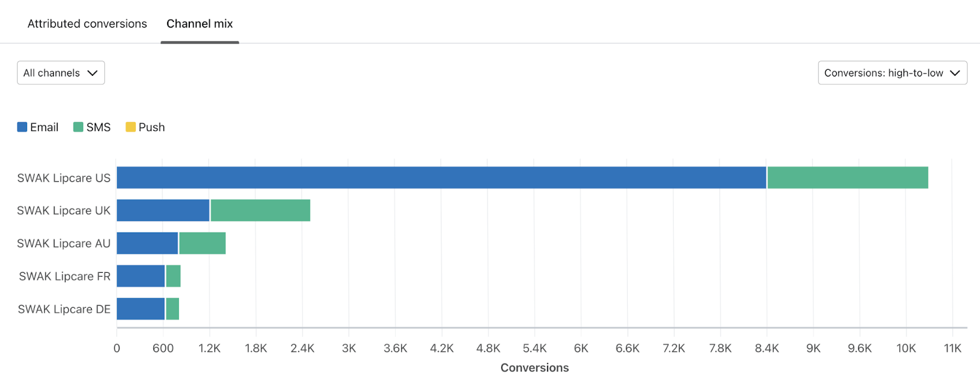Click the blue Email legend swatch
This screenshot has height=380, width=980.
(x=21, y=127)
